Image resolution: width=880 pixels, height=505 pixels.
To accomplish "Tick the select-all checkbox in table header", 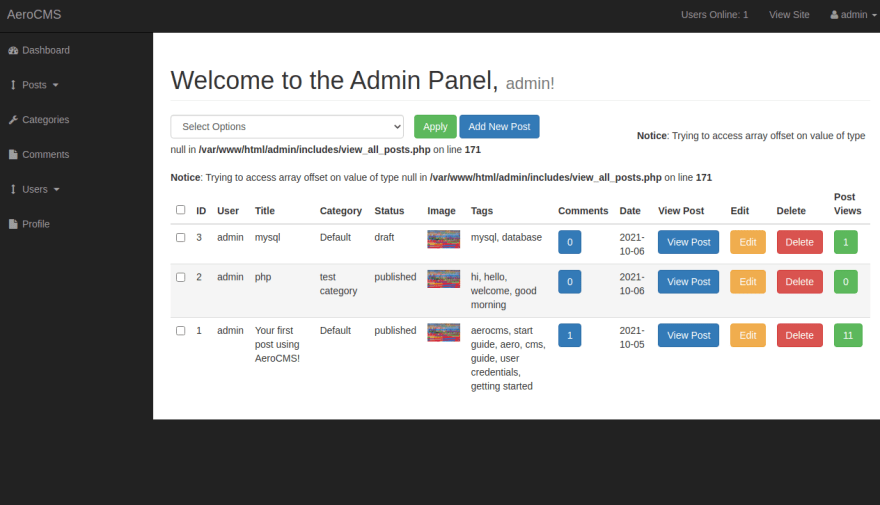I will [x=180, y=210].
